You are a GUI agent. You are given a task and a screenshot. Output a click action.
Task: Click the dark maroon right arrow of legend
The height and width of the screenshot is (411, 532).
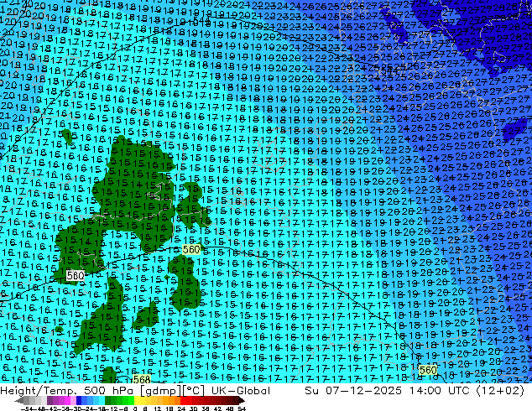point(242,400)
